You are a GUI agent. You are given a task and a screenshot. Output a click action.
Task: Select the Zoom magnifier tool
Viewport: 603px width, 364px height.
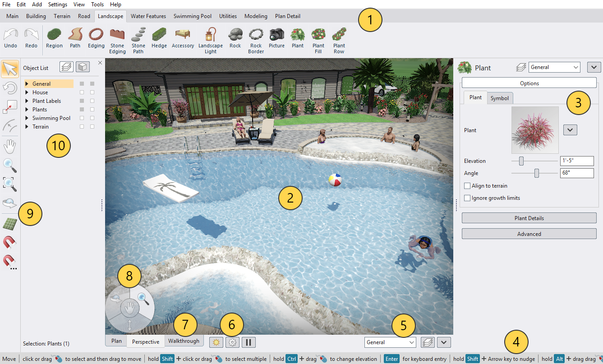pyautogui.click(x=9, y=165)
